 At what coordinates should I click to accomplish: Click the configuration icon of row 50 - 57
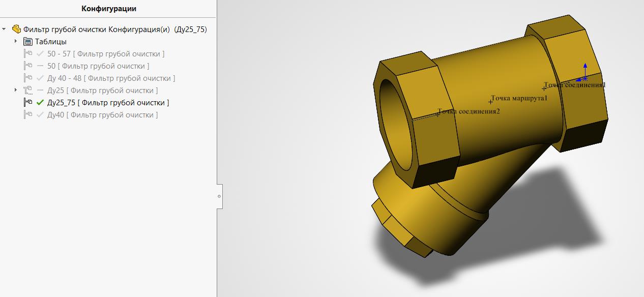[28, 53]
